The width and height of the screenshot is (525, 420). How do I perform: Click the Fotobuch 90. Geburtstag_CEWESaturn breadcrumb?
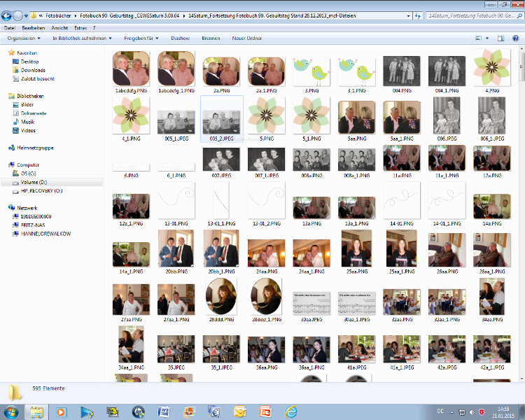(x=129, y=15)
